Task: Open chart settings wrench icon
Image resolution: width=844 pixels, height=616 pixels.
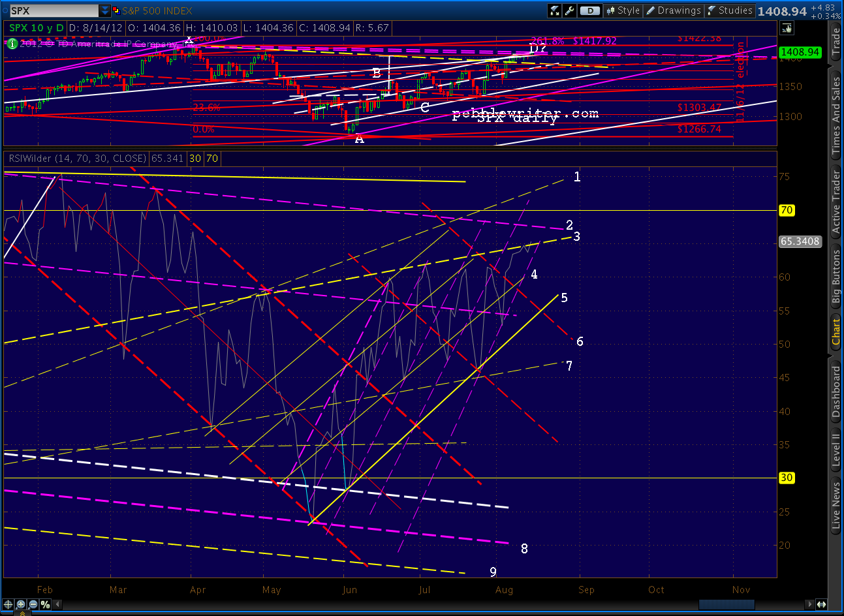Action: [569, 10]
